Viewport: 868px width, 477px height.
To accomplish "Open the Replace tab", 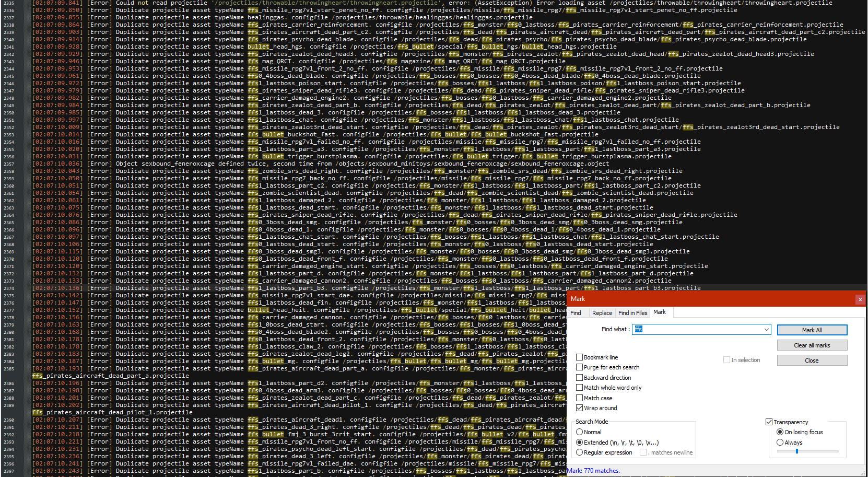I will (x=602, y=313).
